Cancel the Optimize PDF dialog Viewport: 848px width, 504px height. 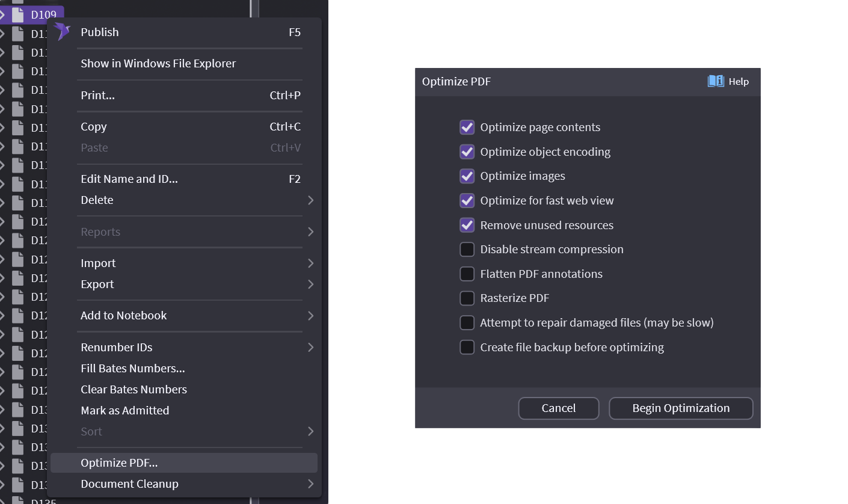tap(558, 408)
